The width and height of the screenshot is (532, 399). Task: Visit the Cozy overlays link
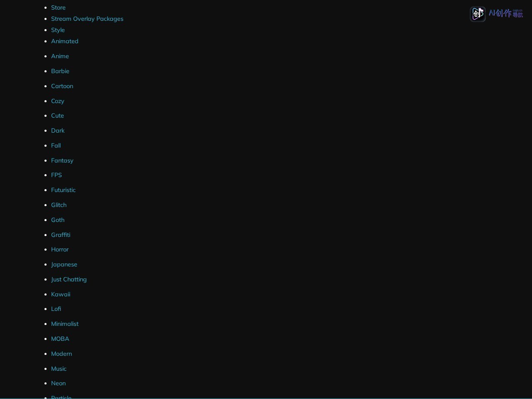click(57, 101)
